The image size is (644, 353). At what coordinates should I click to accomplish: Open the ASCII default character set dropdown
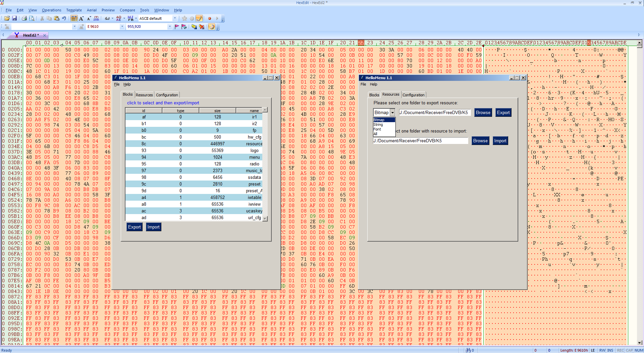point(175,18)
